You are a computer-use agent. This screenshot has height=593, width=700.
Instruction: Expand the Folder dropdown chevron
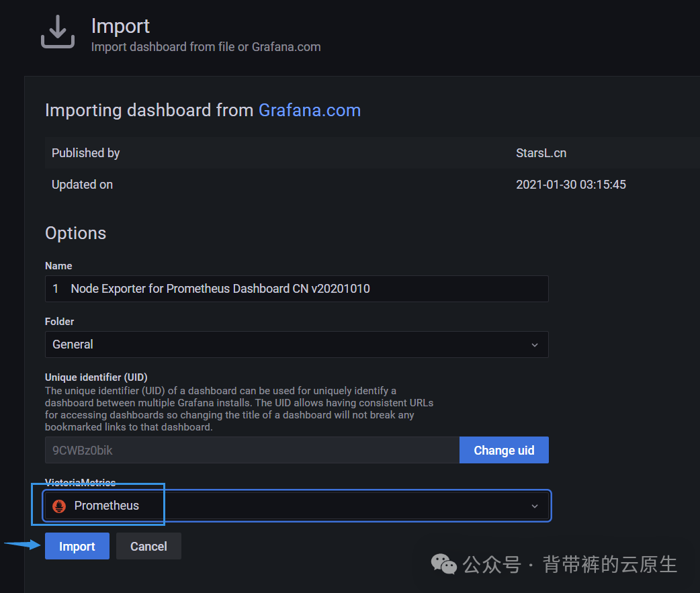(x=534, y=345)
